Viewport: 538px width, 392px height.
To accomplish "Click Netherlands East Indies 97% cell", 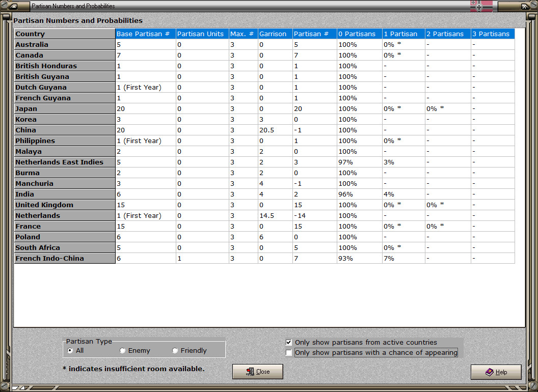I will (x=360, y=162).
